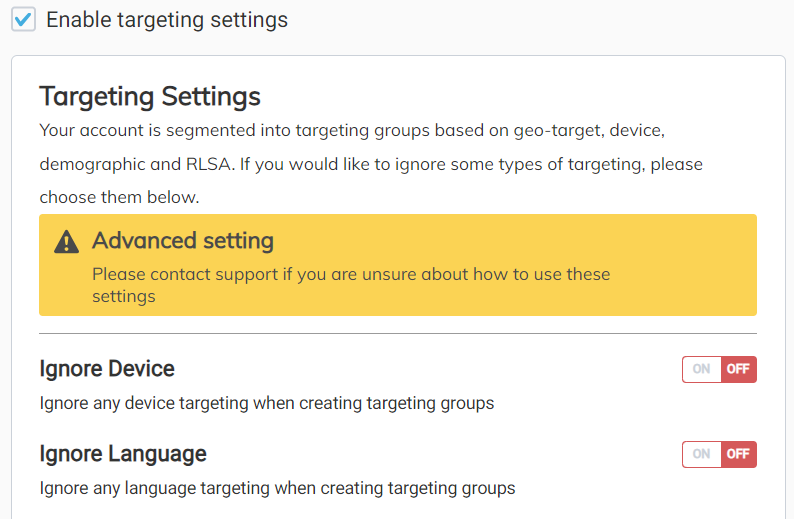Click OFF side of Ignore Language switch
This screenshot has height=519, width=794.
coord(738,454)
